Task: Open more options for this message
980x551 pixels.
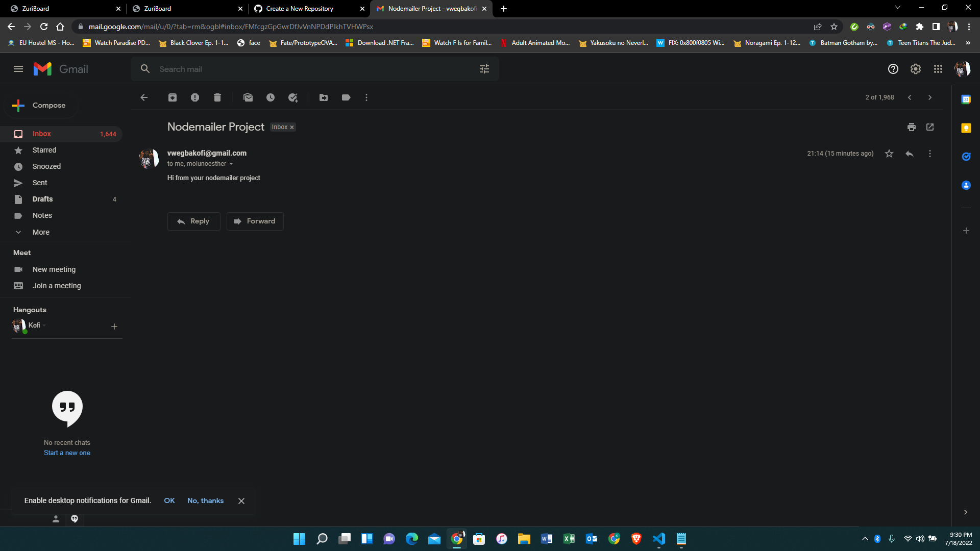Action: pyautogui.click(x=929, y=153)
